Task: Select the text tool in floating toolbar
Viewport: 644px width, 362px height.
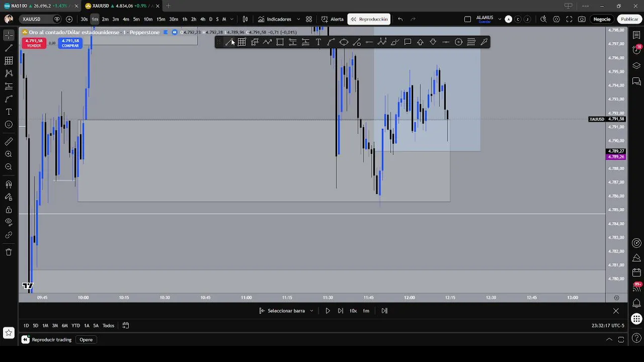Action: coord(318,42)
